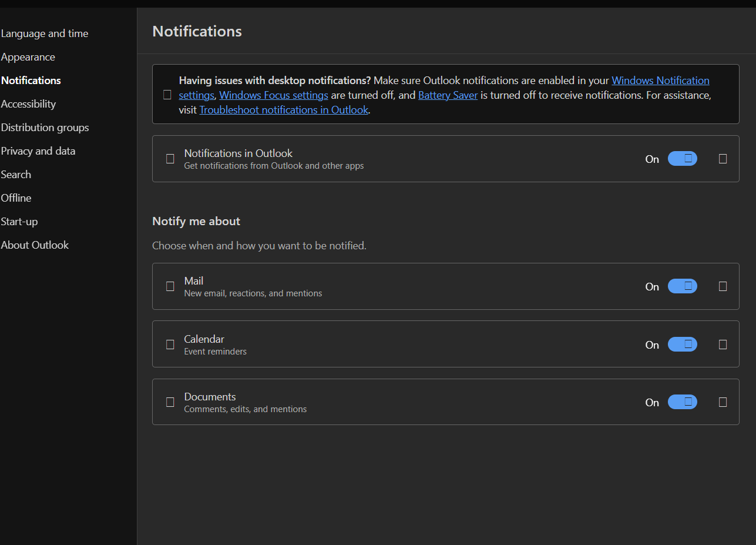Select Start-up in the sidebar
Screen dimensions: 756x545
(x=19, y=222)
